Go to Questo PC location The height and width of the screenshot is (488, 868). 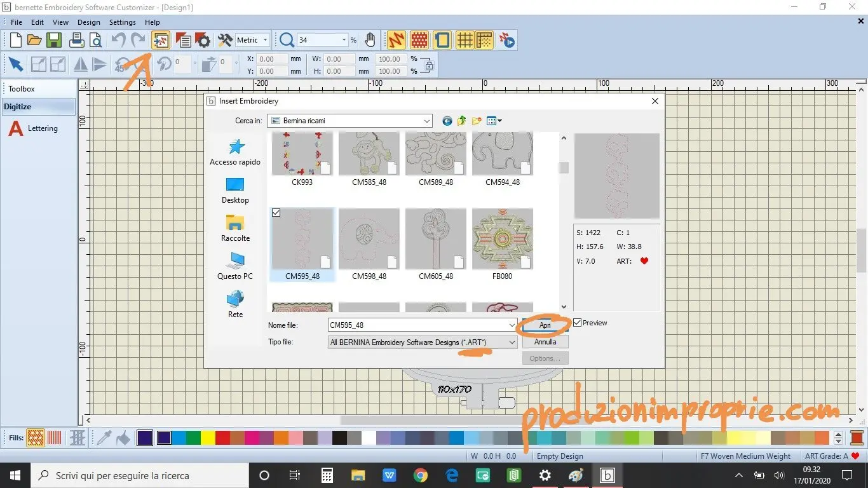click(236, 267)
